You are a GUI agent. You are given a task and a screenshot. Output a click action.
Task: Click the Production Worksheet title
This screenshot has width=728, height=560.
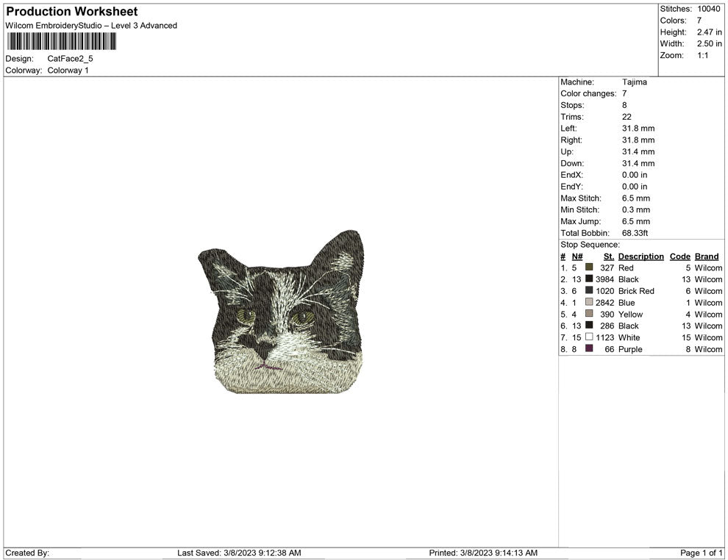71,11
